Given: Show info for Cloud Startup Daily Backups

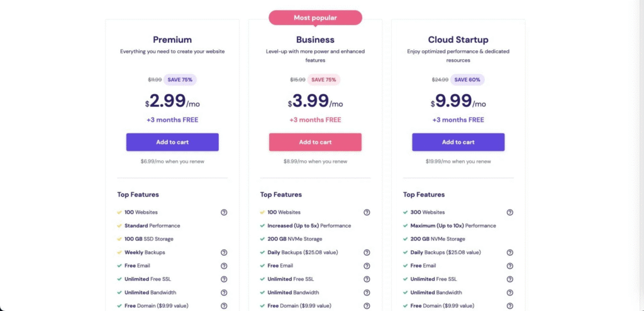Looking at the screenshot, I should click(x=509, y=253).
